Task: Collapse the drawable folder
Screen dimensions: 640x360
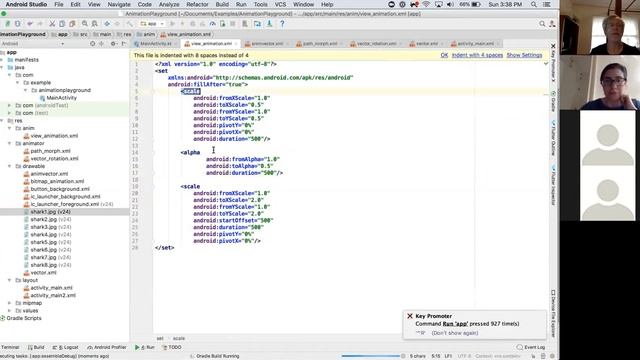Action: [x=10, y=166]
